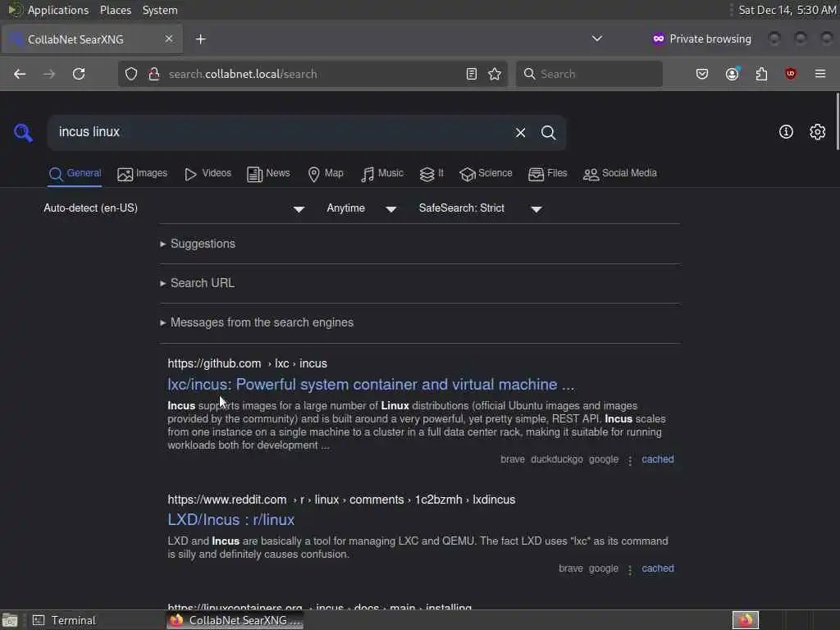Reload the page

[79, 74]
